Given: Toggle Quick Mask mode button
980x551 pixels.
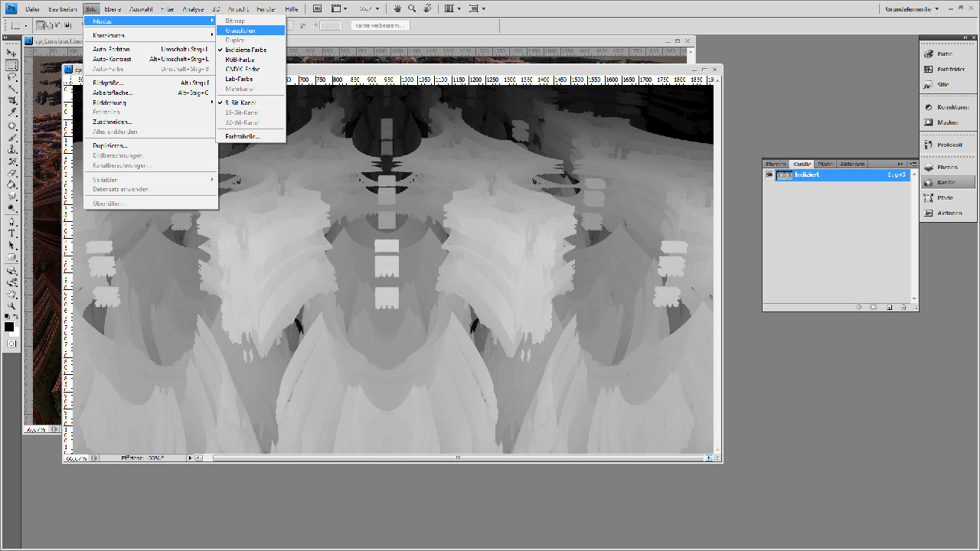Looking at the screenshot, I should [11, 344].
